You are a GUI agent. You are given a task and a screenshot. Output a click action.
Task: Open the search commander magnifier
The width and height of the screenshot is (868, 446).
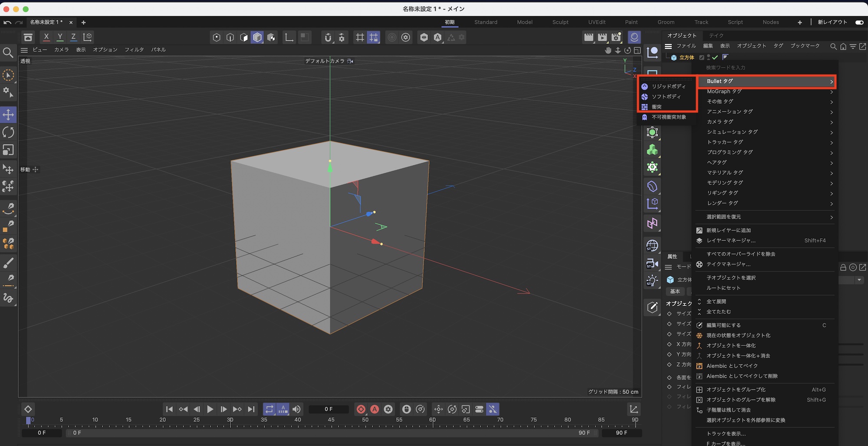[x=8, y=52]
